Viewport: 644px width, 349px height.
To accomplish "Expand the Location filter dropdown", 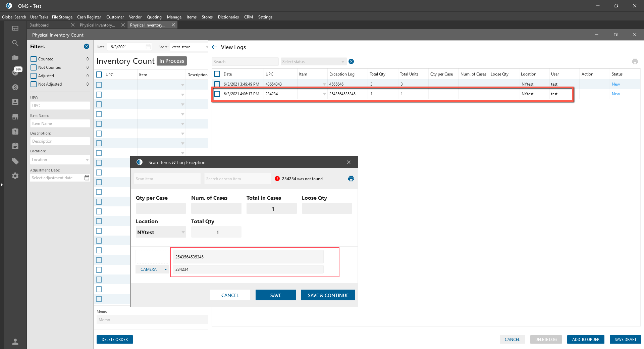I will click(87, 160).
